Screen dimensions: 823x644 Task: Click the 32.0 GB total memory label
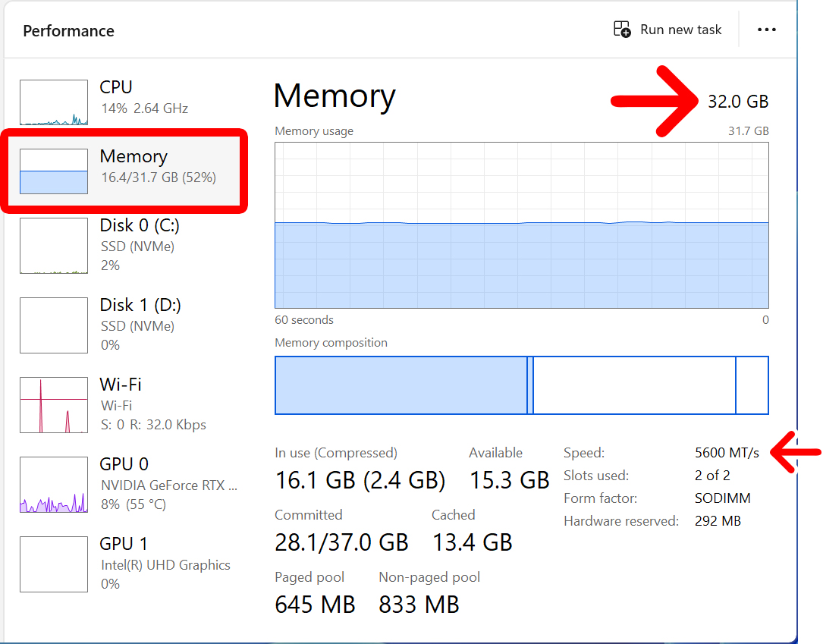click(x=738, y=101)
